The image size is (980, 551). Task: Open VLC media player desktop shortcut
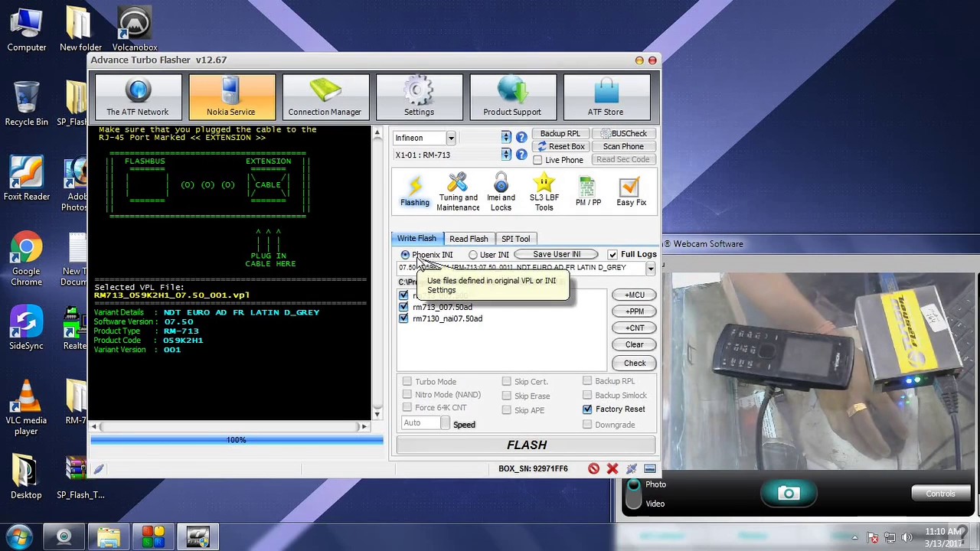click(26, 408)
